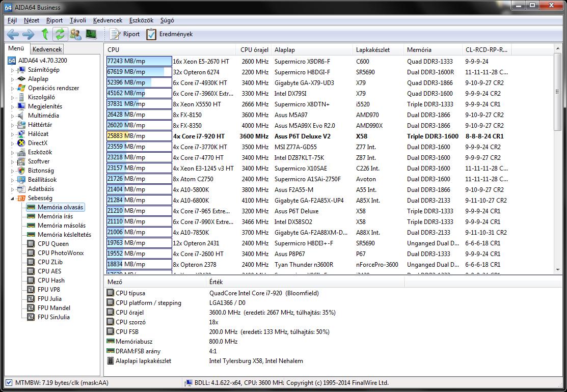Click the Refresh toolbar icon

60,34
